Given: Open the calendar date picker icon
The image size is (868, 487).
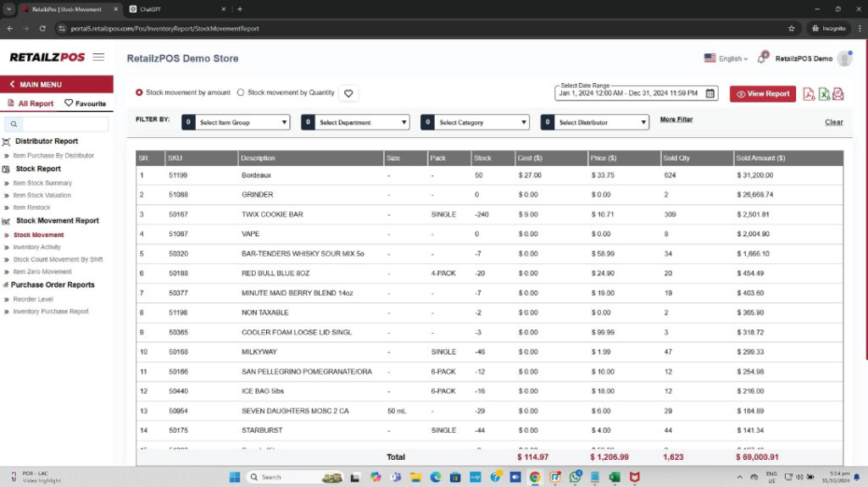Looking at the screenshot, I should pos(710,93).
